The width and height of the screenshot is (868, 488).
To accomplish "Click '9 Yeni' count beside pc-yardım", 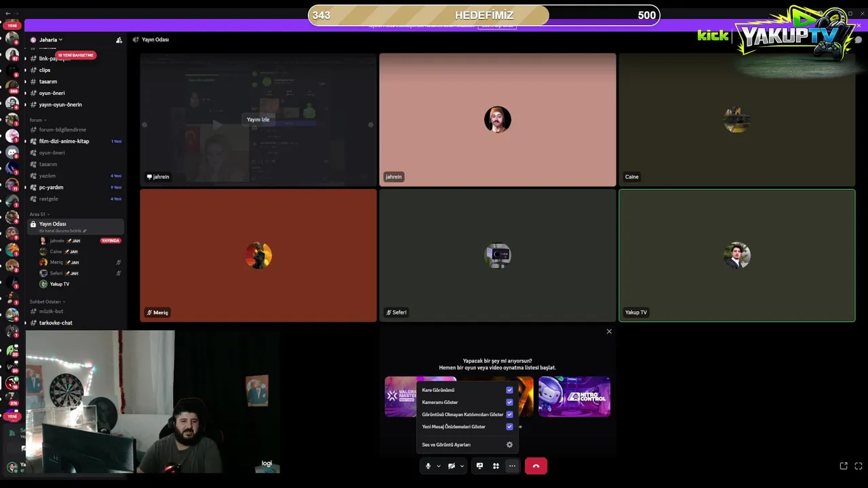I will [x=116, y=187].
